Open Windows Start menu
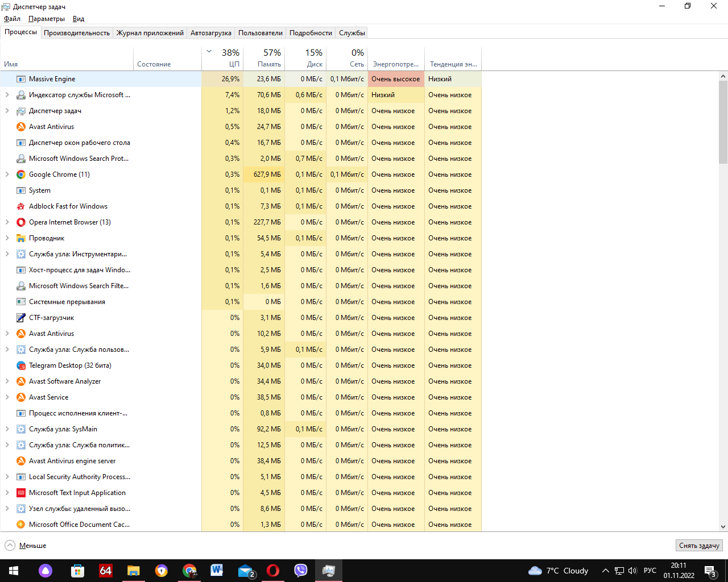728x582 pixels. [x=14, y=571]
